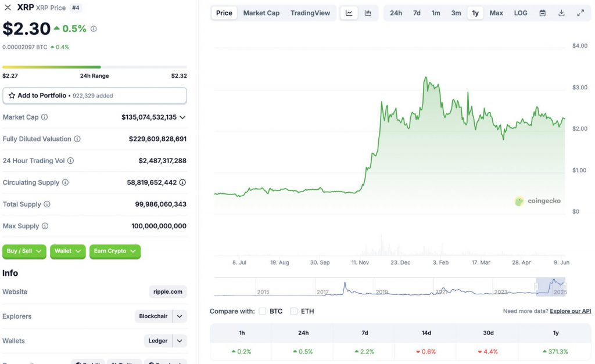Select 24h time range

396,13
